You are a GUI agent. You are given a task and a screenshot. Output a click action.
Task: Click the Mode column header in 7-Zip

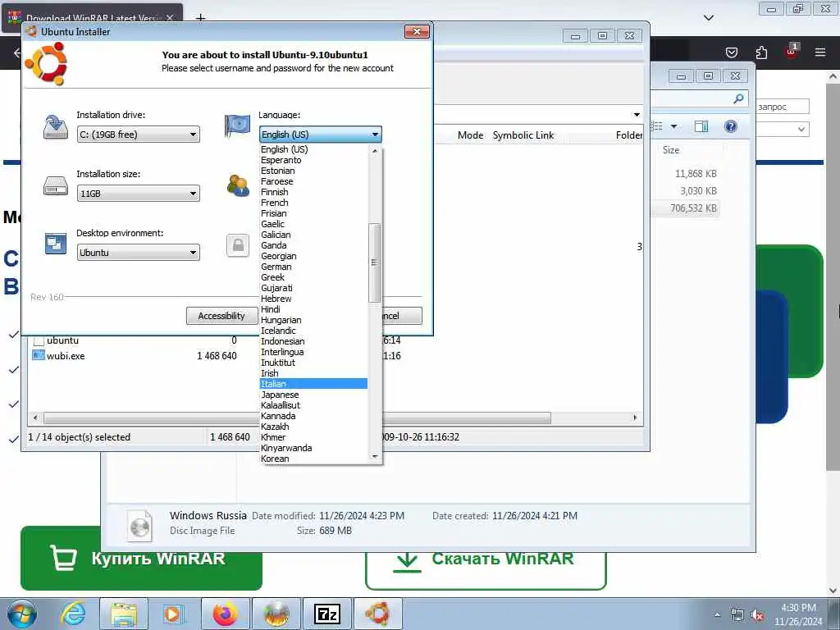click(x=470, y=135)
